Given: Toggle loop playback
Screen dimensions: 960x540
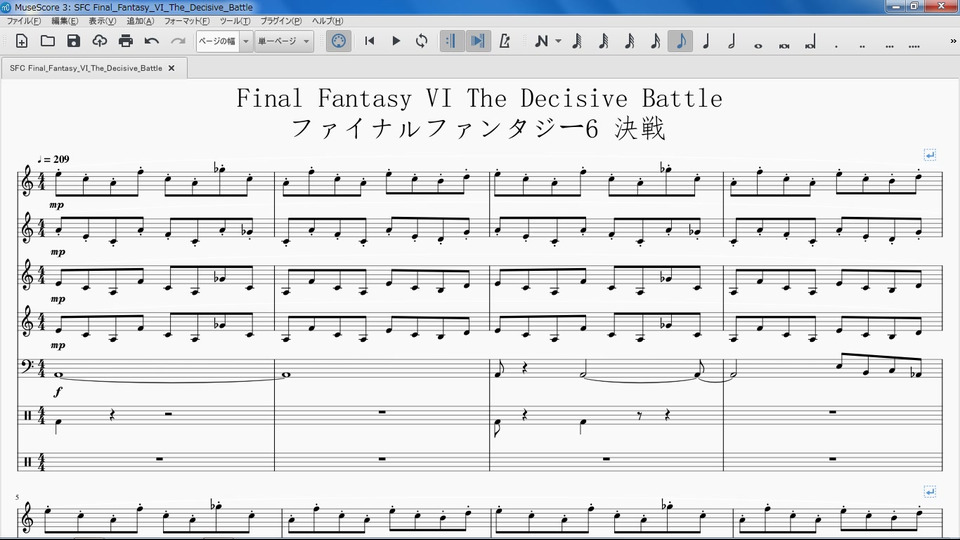Looking at the screenshot, I should pyautogui.click(x=421, y=41).
